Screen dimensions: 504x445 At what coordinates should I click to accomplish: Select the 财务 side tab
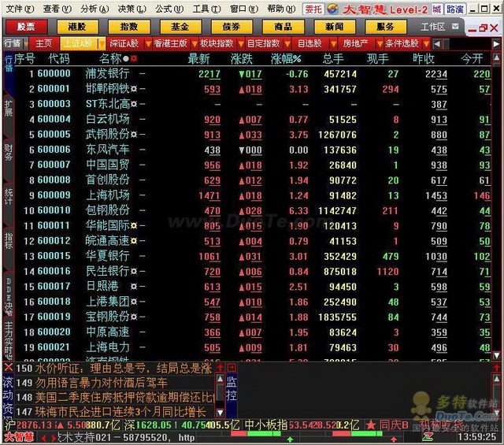pyautogui.click(x=8, y=152)
